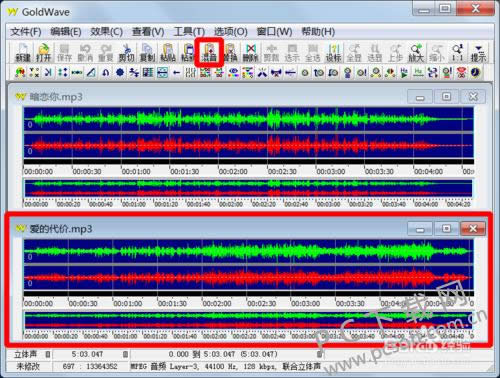This screenshot has height=378, width=500.
Task: Click the 设标 (Set marker) toolbar icon
Action: (333, 53)
